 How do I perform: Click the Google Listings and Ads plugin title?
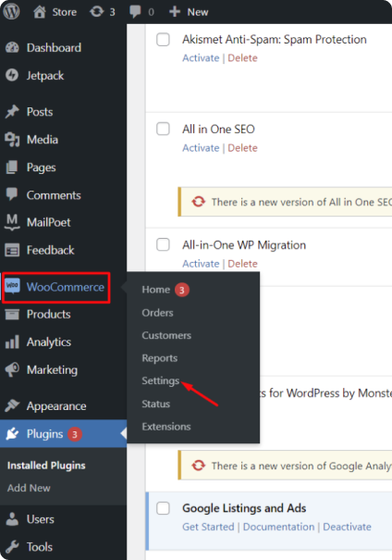(x=244, y=508)
